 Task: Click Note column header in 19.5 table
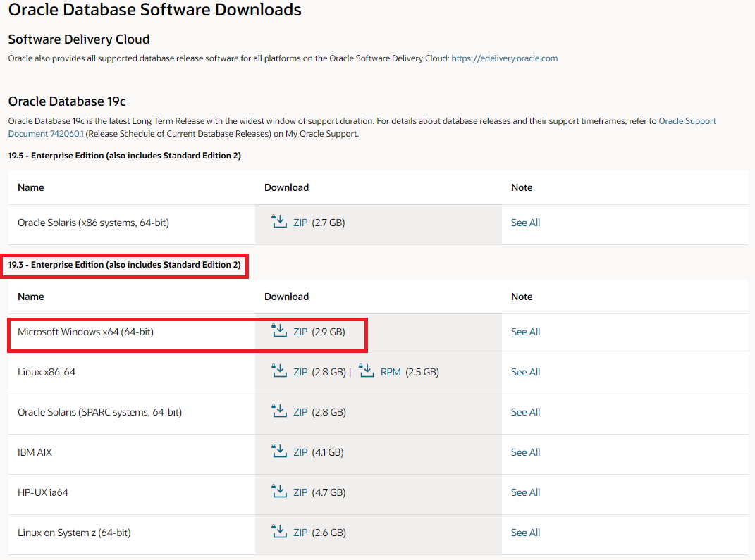[522, 187]
